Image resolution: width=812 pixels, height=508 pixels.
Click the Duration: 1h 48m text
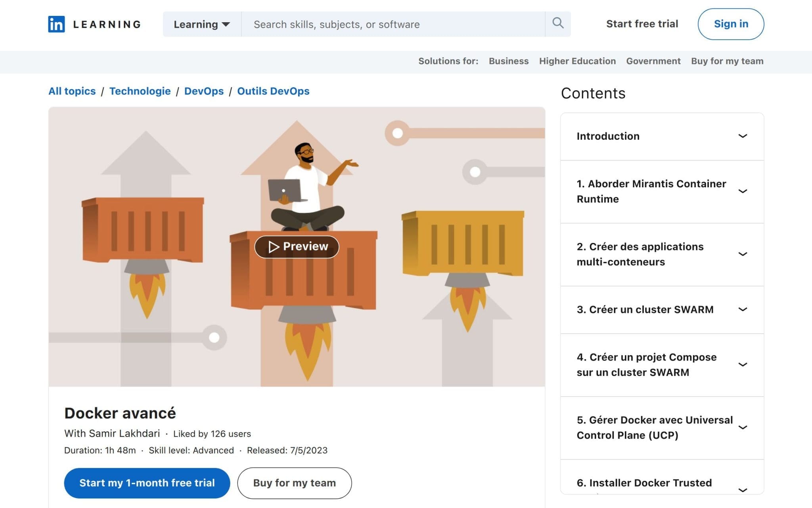(x=100, y=450)
